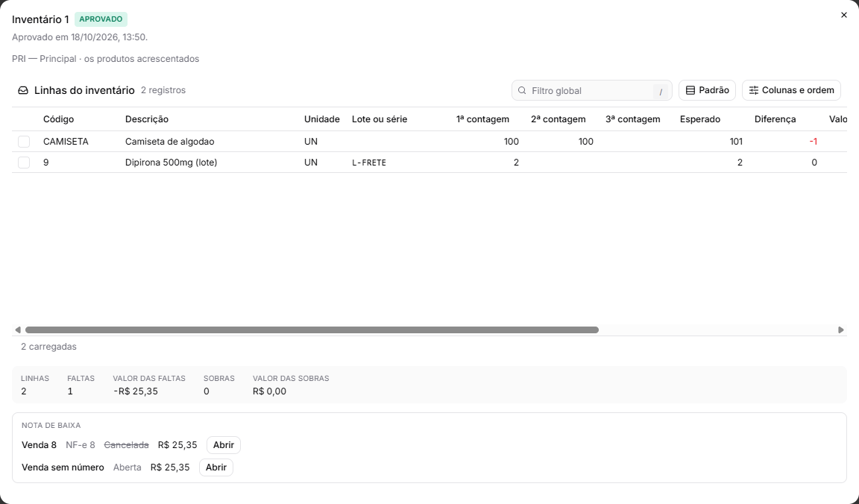Image resolution: width=859 pixels, height=504 pixels.
Task: Sort by the 2ª contagem column
Action: (x=558, y=119)
